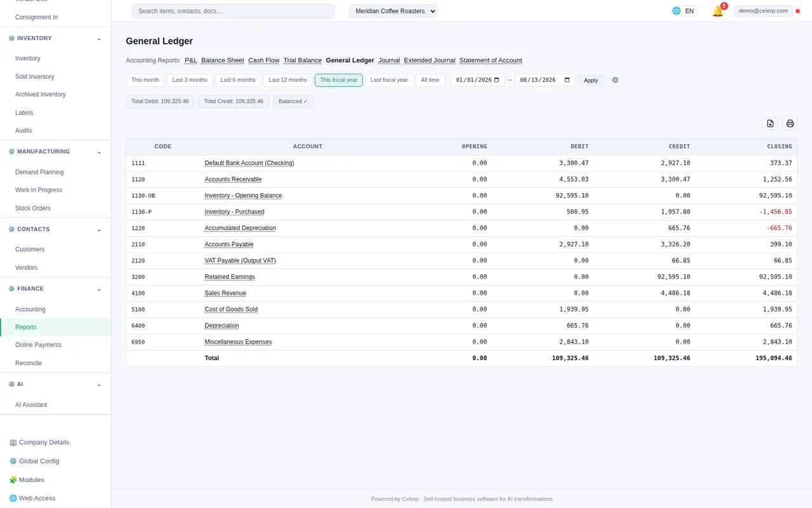Collapse the Finance sidebar section
Screen dimensions: 812x508
(99, 289)
